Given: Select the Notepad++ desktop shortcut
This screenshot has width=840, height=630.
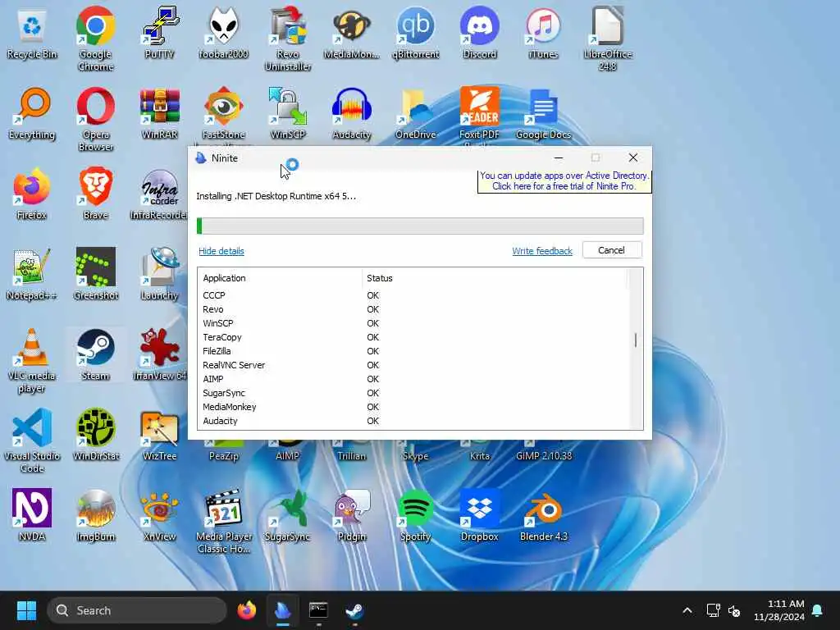Looking at the screenshot, I should pos(32,274).
